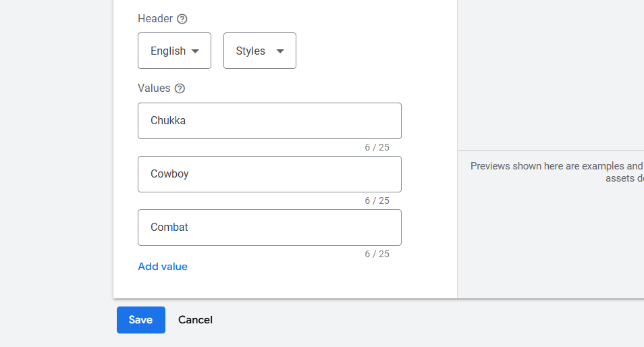Screen dimensions: 644x347
Task: Click the empty preview panel above the disclaimer
Action: click(550, 74)
